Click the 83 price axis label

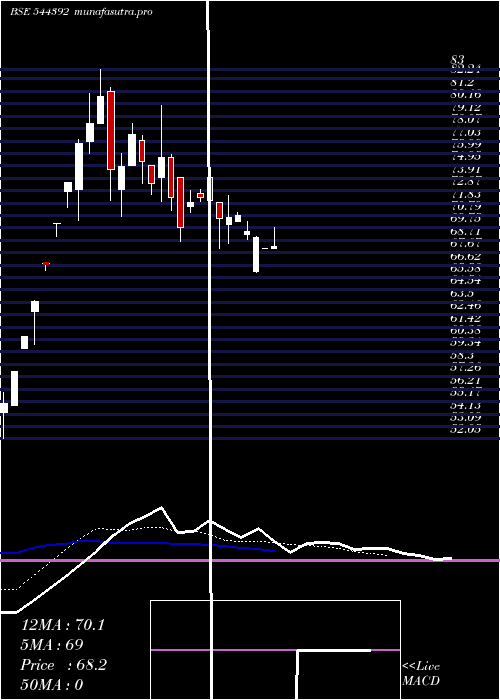click(458, 59)
